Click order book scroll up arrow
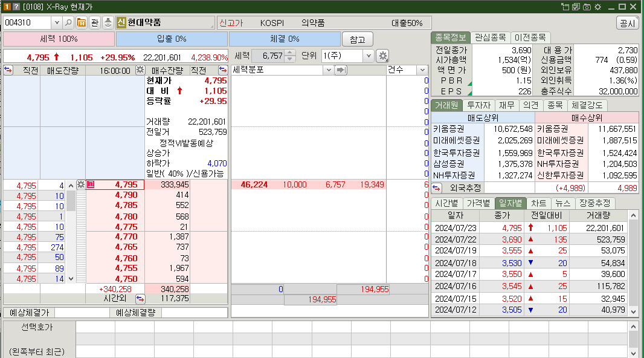This screenshot has height=358, width=644. [x=71, y=186]
